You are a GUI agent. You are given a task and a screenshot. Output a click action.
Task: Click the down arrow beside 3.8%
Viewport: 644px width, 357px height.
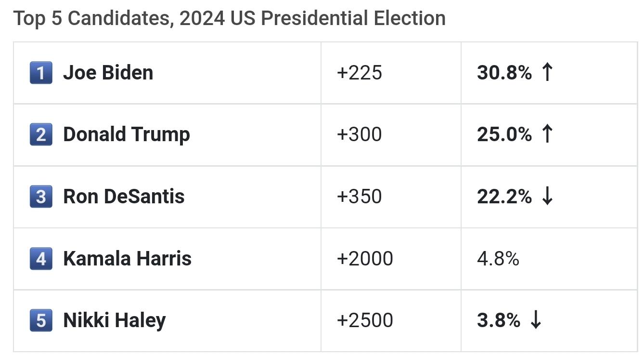[x=535, y=320]
